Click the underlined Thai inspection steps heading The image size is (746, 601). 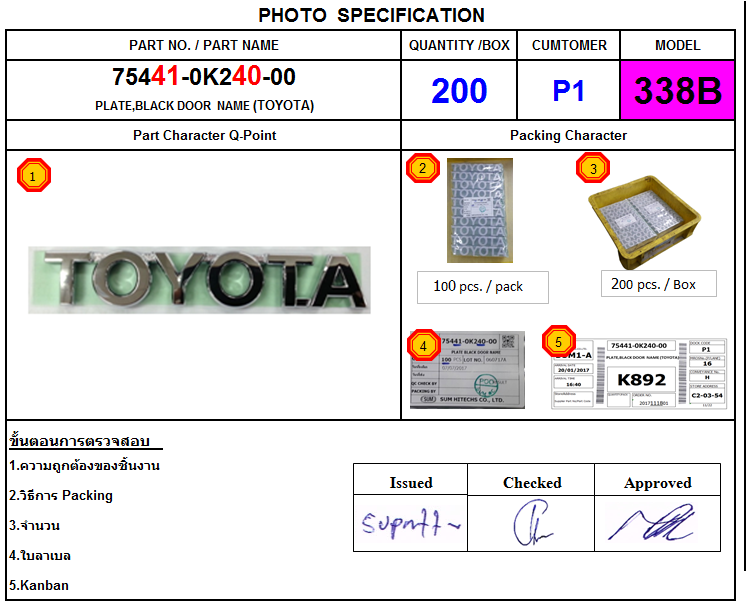[x=86, y=441]
